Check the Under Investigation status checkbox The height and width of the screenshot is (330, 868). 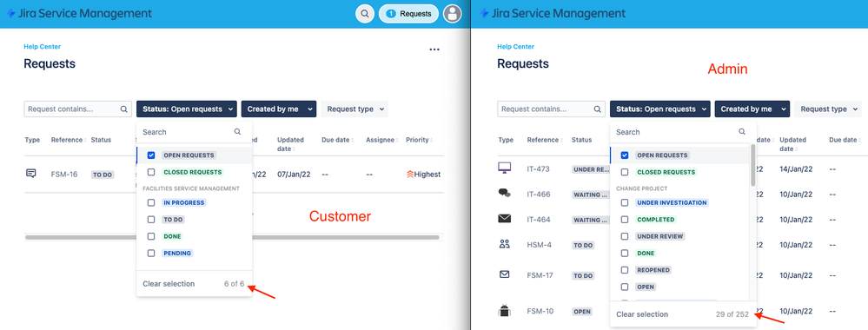(x=625, y=202)
